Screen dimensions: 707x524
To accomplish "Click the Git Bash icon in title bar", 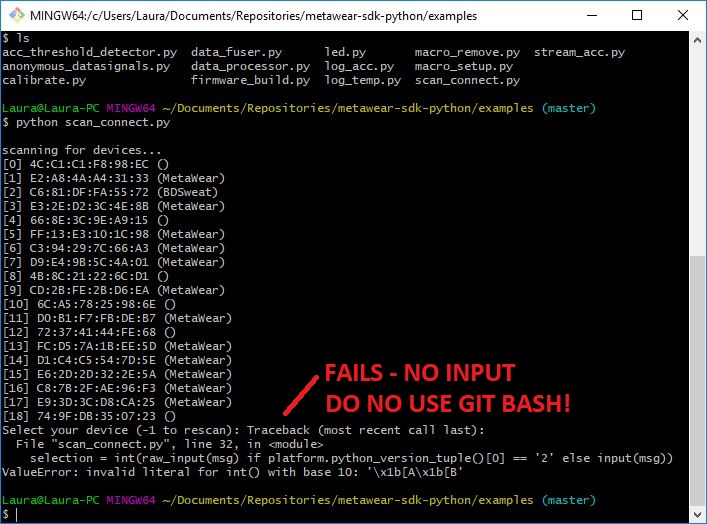I will click(17, 15).
